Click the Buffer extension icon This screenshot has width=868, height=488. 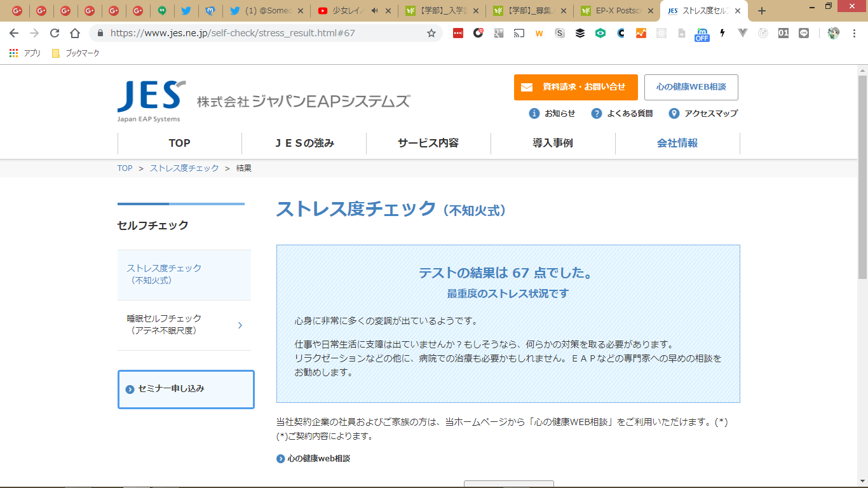click(580, 33)
